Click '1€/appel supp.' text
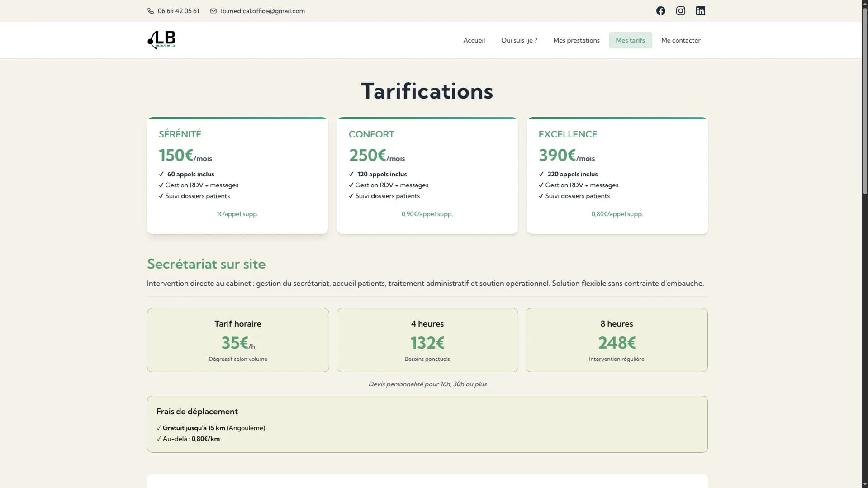 (x=237, y=214)
